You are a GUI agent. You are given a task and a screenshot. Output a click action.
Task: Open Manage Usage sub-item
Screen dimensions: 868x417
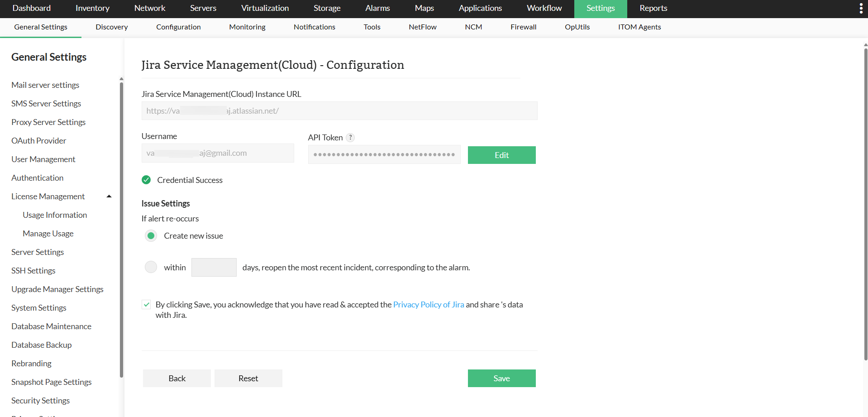(48, 234)
